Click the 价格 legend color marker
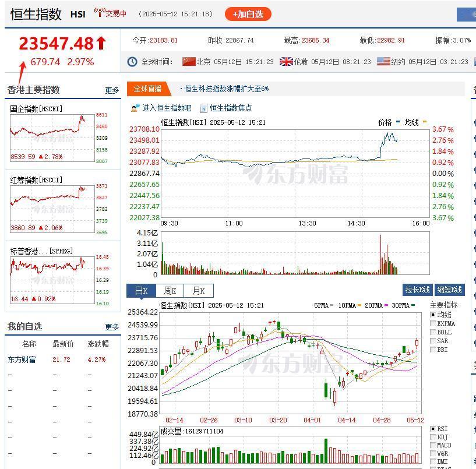Viewport: 476px width, 469px height. (x=398, y=122)
